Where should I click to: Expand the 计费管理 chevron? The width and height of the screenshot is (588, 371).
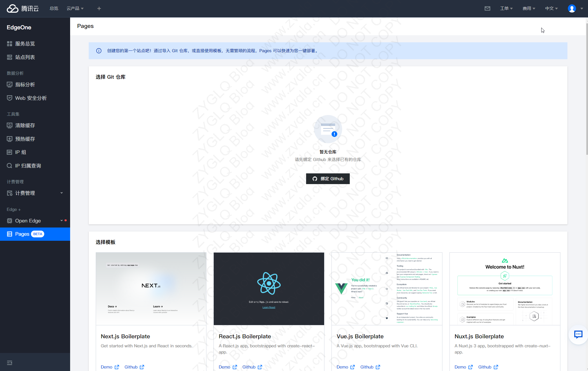click(62, 193)
